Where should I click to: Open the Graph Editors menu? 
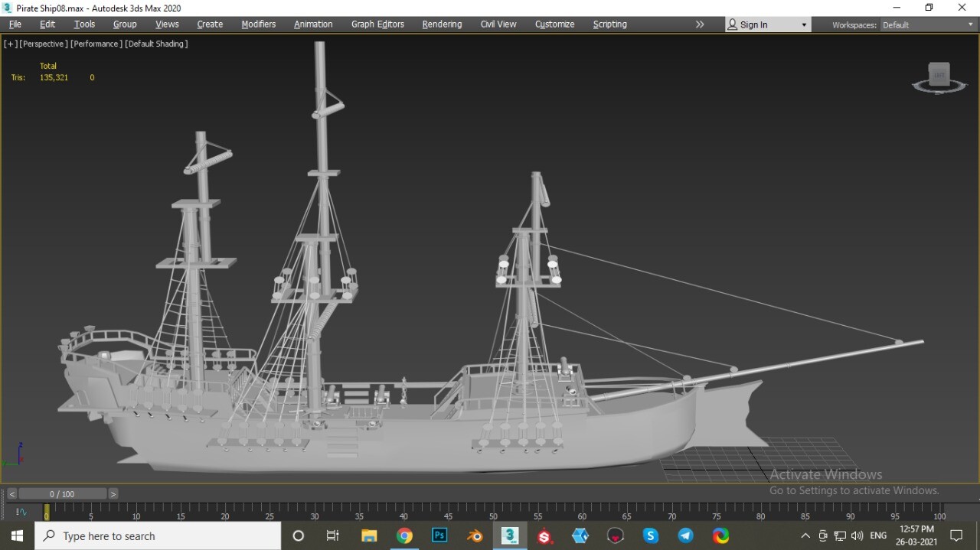pos(377,24)
